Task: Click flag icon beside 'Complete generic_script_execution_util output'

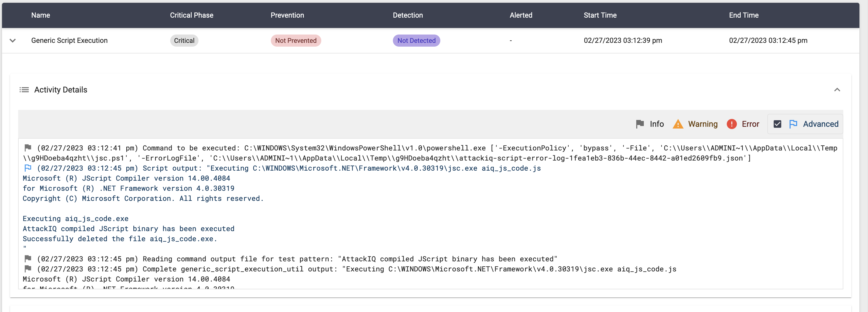Action: point(28,269)
